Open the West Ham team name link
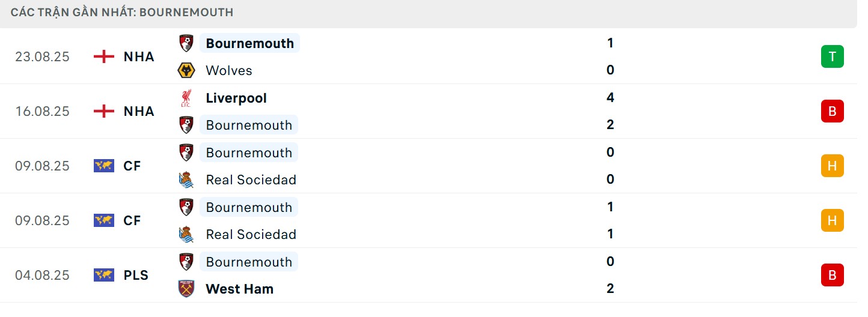The width and height of the screenshot is (868, 317). click(239, 289)
